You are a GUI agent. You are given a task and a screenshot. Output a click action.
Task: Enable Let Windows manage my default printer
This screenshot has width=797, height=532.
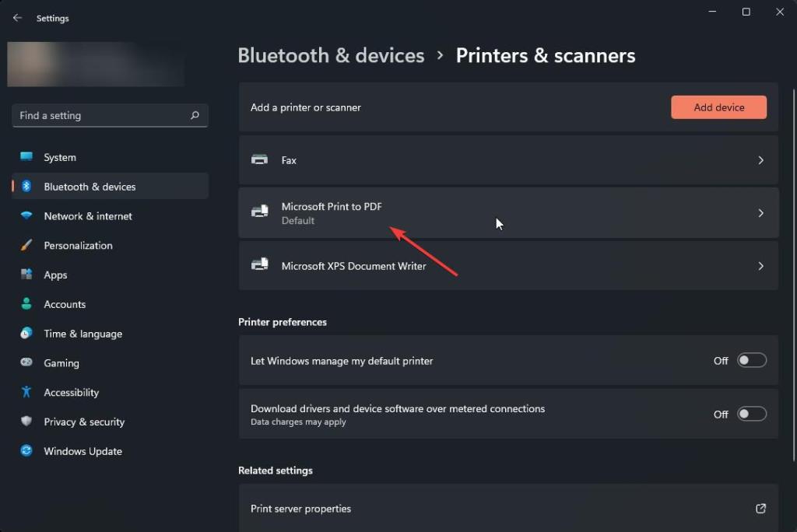click(x=751, y=361)
